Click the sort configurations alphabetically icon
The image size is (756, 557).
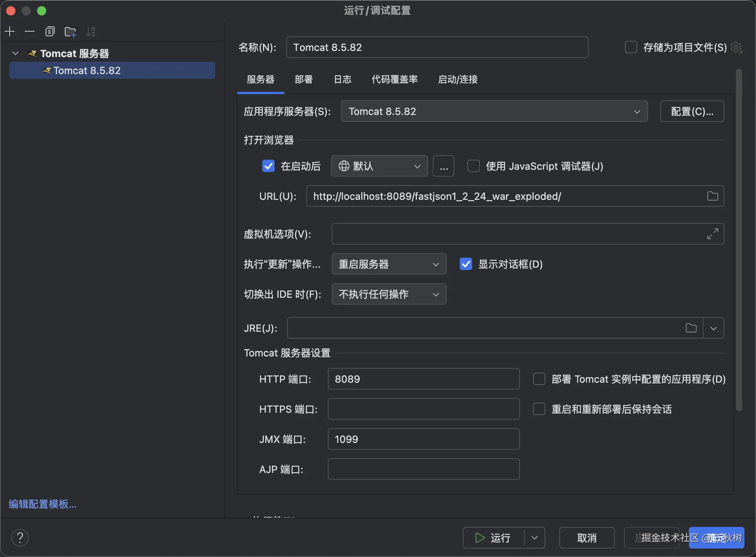(91, 31)
